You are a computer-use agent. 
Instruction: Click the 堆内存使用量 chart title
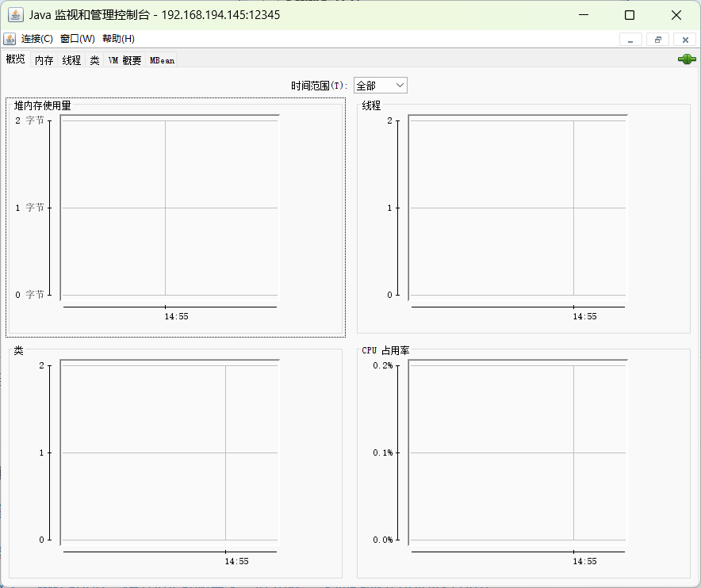43,105
